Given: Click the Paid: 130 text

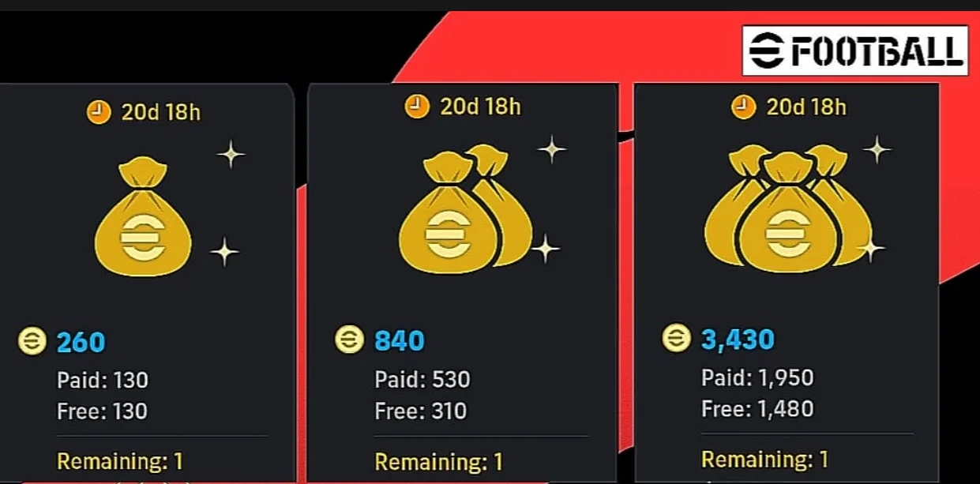Looking at the screenshot, I should click(x=103, y=381).
